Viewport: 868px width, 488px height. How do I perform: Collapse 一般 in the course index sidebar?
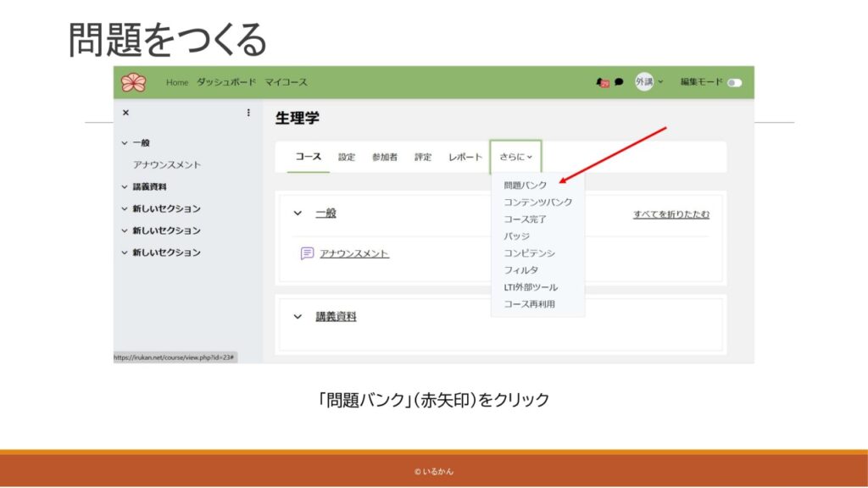click(x=125, y=143)
